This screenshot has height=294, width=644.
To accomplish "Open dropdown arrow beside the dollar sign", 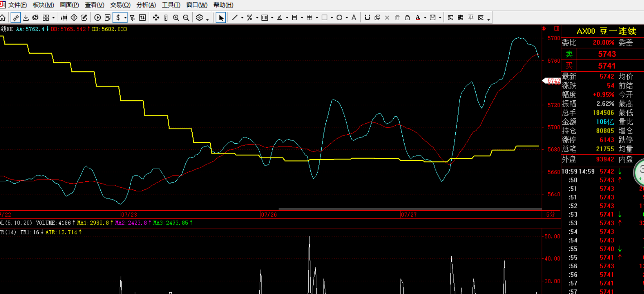I will click(125, 18).
